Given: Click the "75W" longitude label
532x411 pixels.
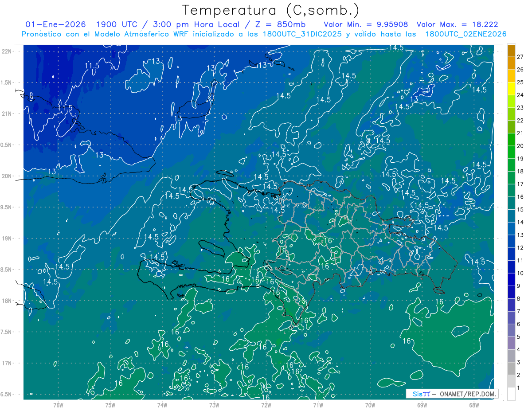Looking at the screenshot, I should tap(110, 405).
